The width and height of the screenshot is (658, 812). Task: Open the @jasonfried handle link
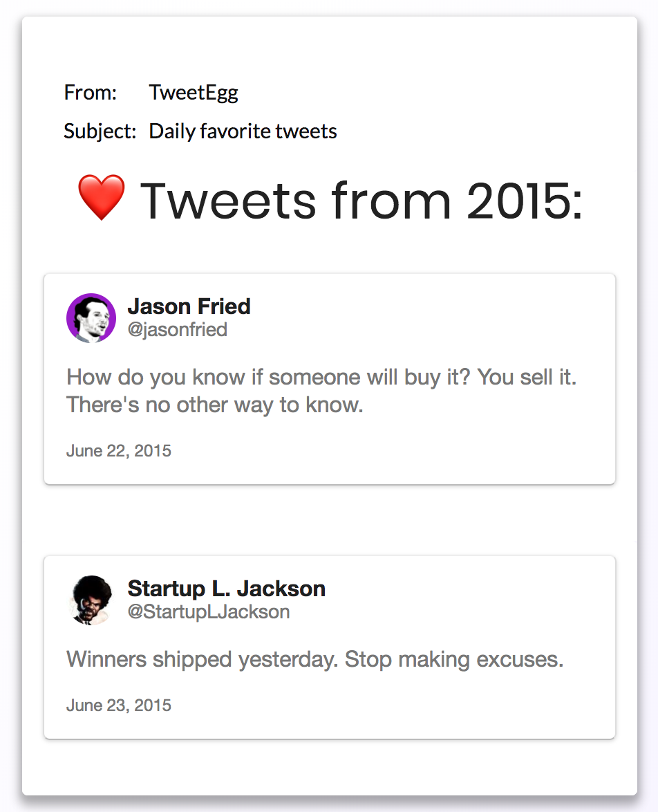[177, 329]
